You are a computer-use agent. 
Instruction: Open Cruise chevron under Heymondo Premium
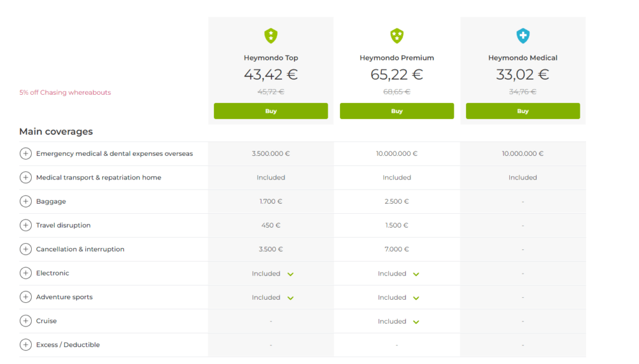416,322
